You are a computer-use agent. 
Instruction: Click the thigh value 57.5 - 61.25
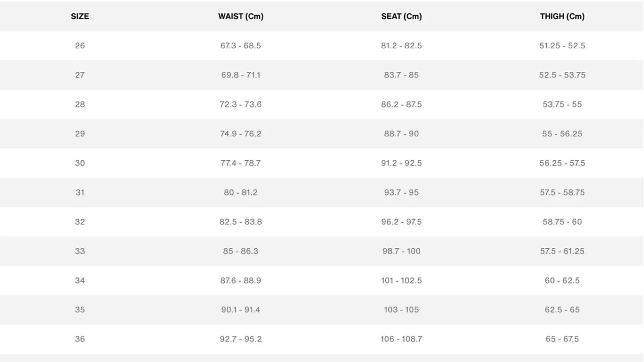point(562,251)
